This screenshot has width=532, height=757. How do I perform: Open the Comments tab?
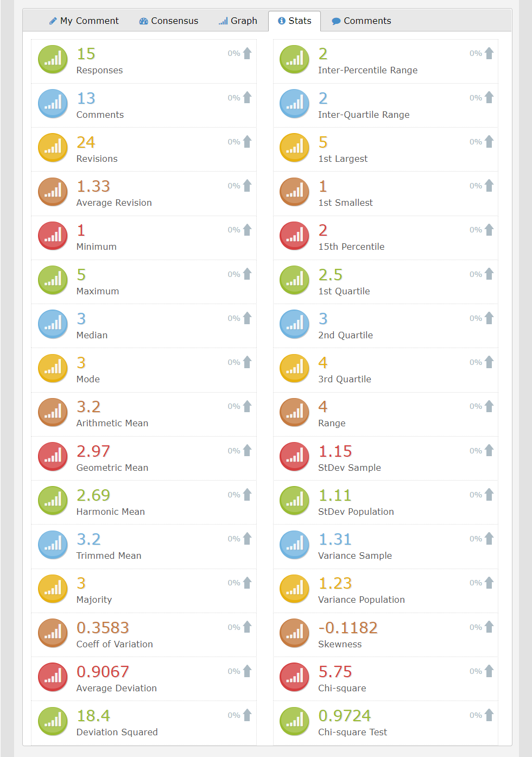(362, 21)
